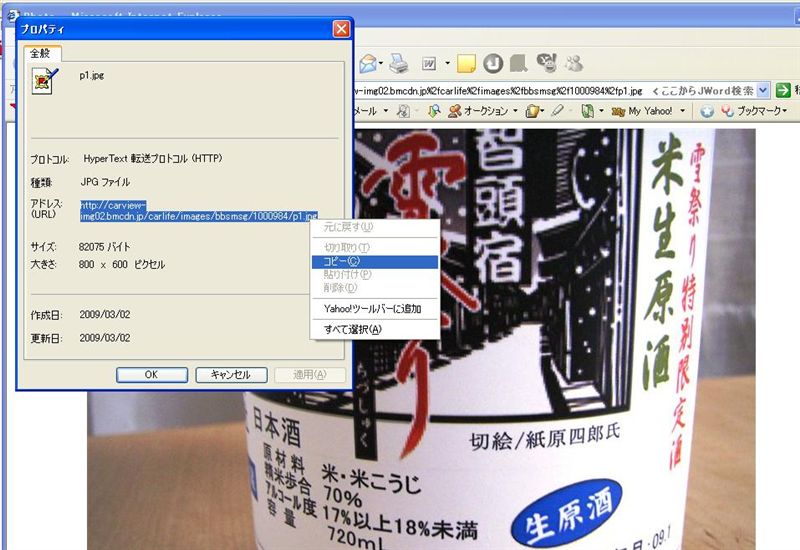Open the dropdown arrow beside Word edit icon
Viewport: 800px width, 550px height.
[447, 64]
